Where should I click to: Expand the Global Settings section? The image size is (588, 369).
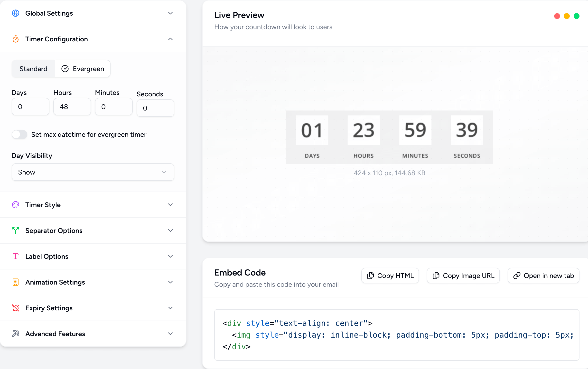[170, 13]
